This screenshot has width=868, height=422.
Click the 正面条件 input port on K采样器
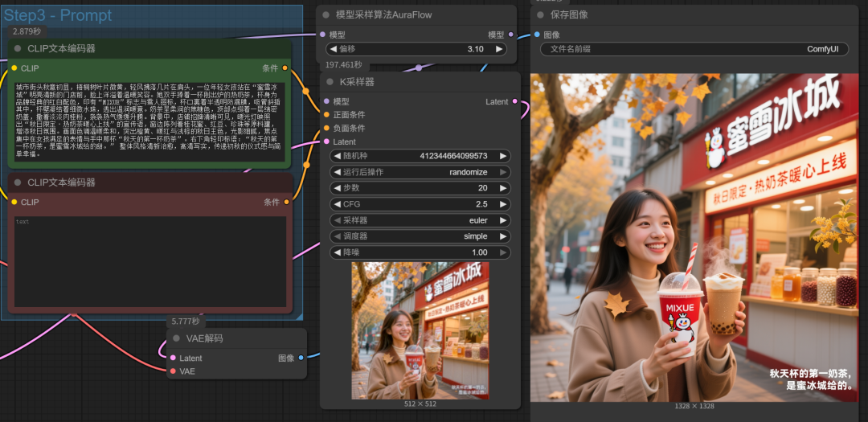tap(326, 115)
